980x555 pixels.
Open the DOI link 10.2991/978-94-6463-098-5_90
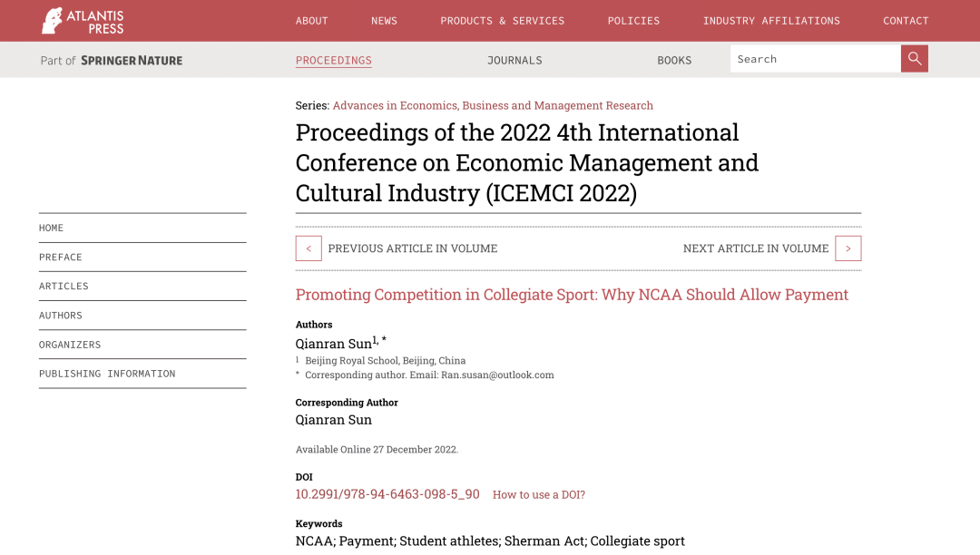(x=387, y=494)
